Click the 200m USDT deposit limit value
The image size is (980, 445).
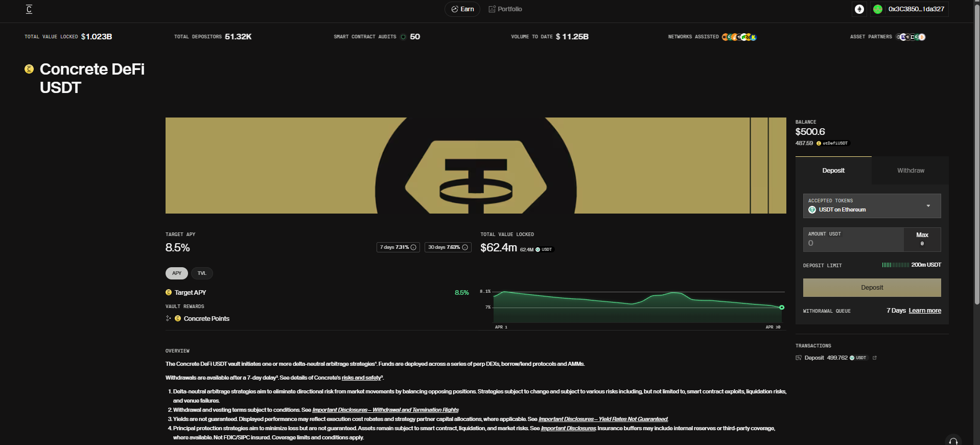coord(926,265)
